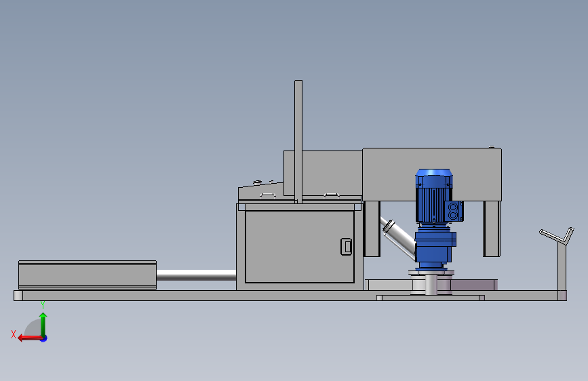588x381 pixels.
Task: Select the cabinet door handle
Action: pos(346,247)
